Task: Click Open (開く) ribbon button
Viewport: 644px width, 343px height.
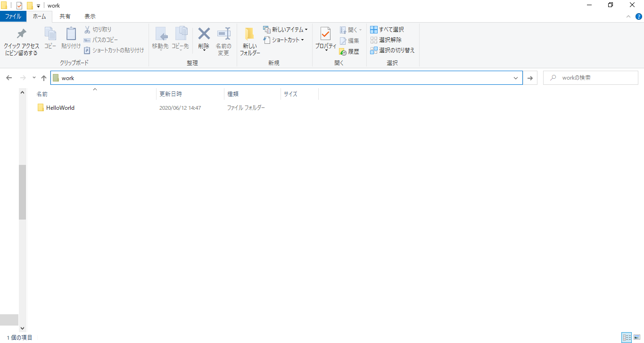Action: [351, 30]
